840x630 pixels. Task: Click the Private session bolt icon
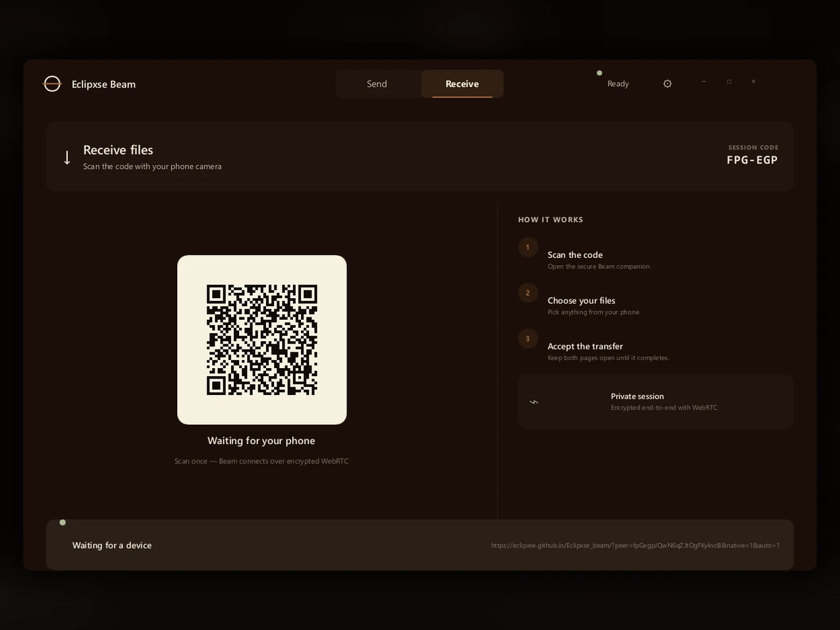coord(534,402)
